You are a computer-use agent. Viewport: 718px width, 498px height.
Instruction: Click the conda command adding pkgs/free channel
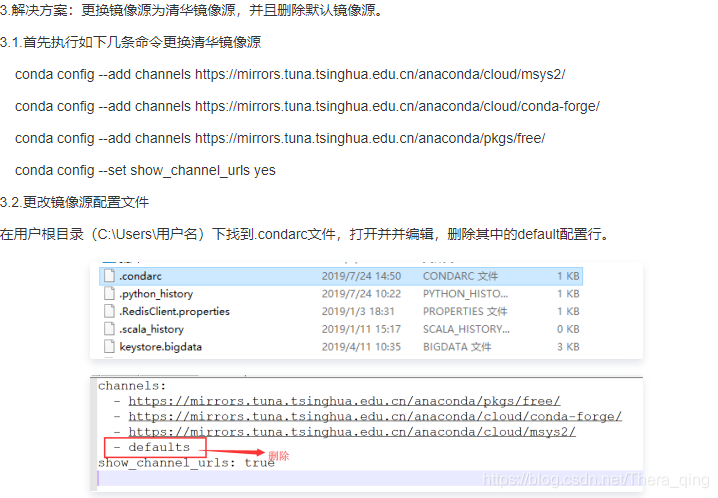280,138
